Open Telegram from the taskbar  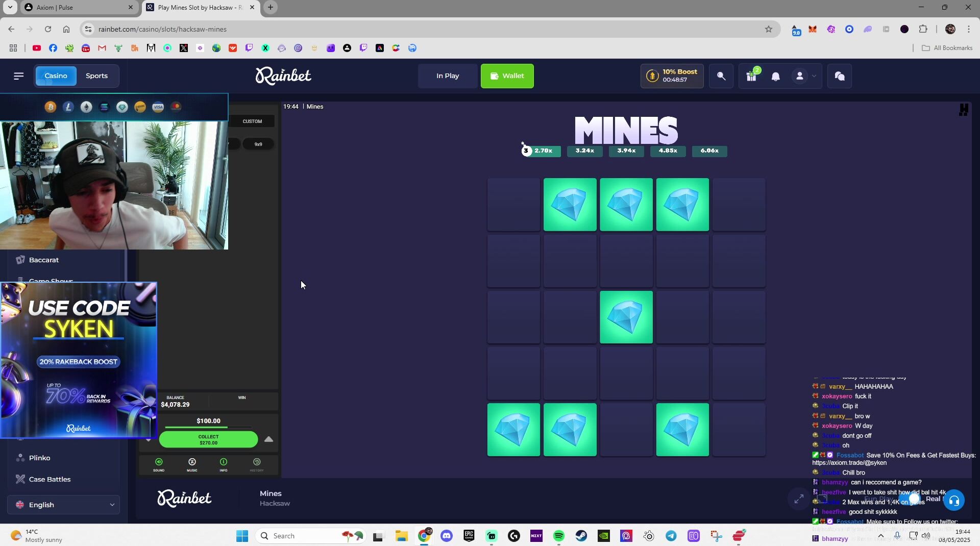(671, 536)
